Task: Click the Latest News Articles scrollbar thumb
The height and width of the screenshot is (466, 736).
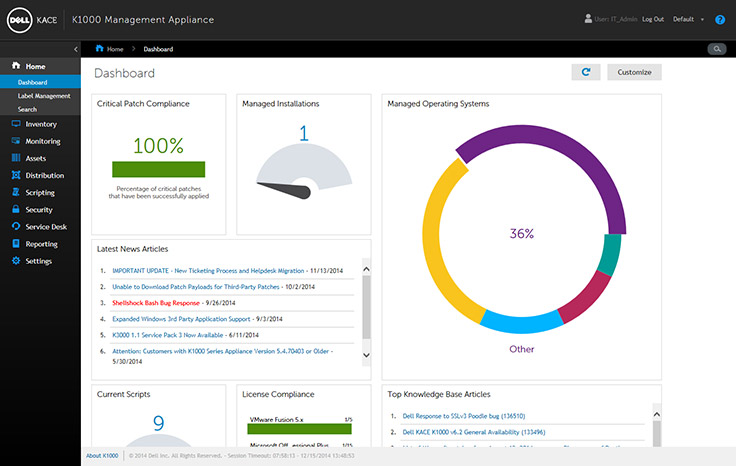Action: (x=367, y=307)
